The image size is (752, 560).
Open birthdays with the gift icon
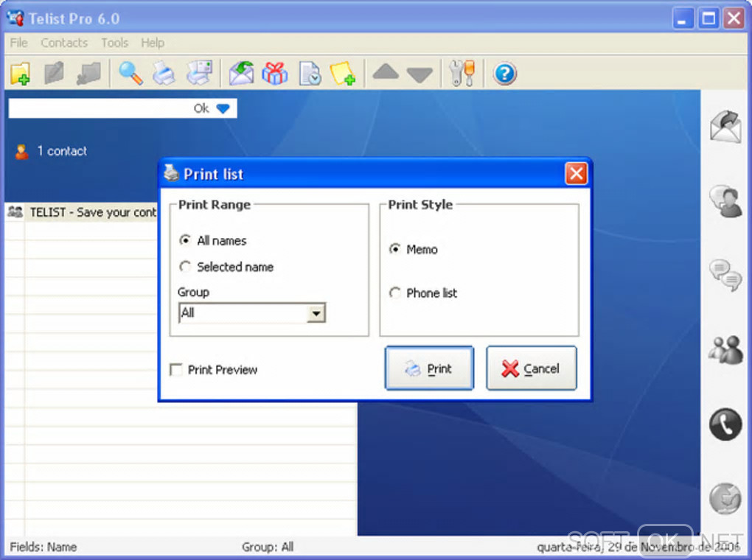coord(275,74)
